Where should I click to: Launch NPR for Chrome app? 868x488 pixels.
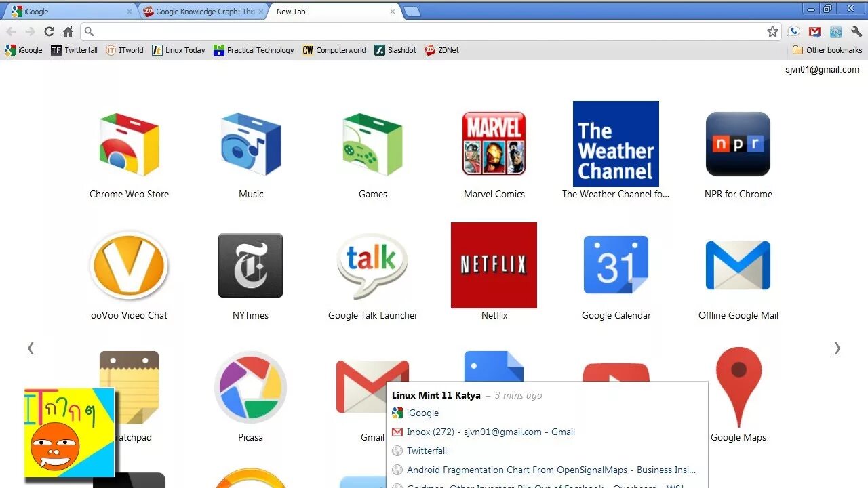[738, 144]
